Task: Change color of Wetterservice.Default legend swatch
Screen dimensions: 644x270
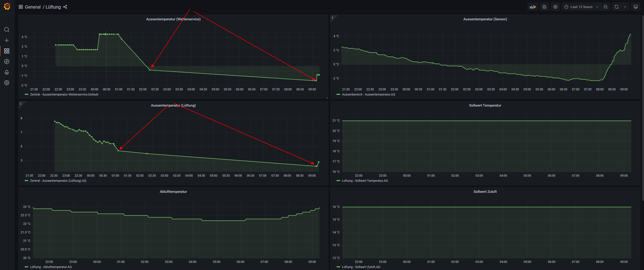Action: click(x=27, y=95)
